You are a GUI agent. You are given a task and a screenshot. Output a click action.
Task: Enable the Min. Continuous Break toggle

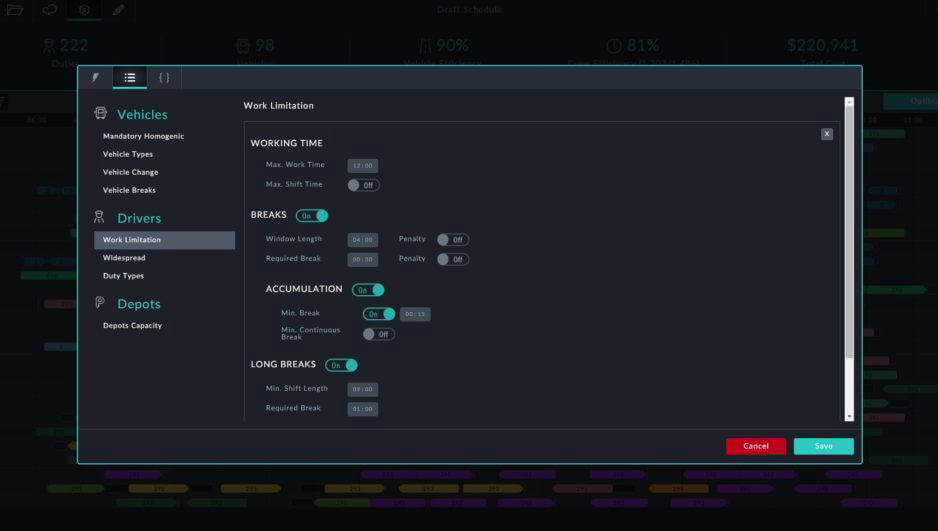click(378, 334)
